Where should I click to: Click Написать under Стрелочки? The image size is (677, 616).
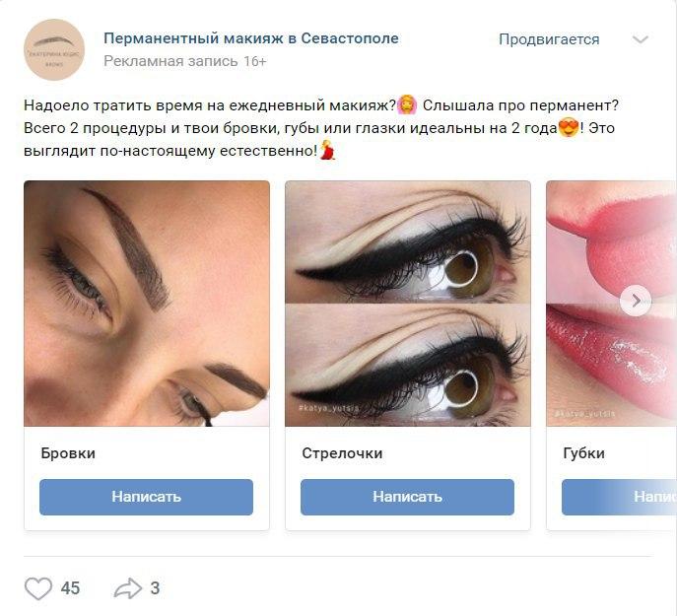point(407,497)
